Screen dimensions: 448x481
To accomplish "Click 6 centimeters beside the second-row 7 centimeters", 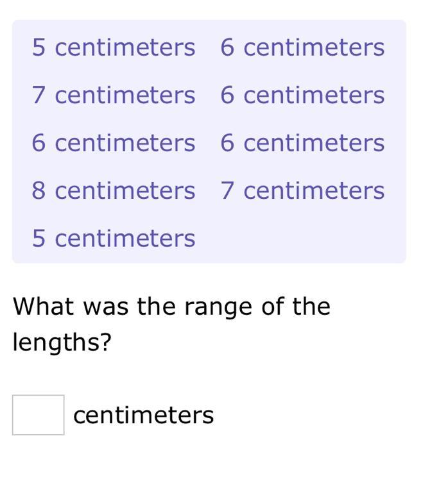I will (302, 95).
